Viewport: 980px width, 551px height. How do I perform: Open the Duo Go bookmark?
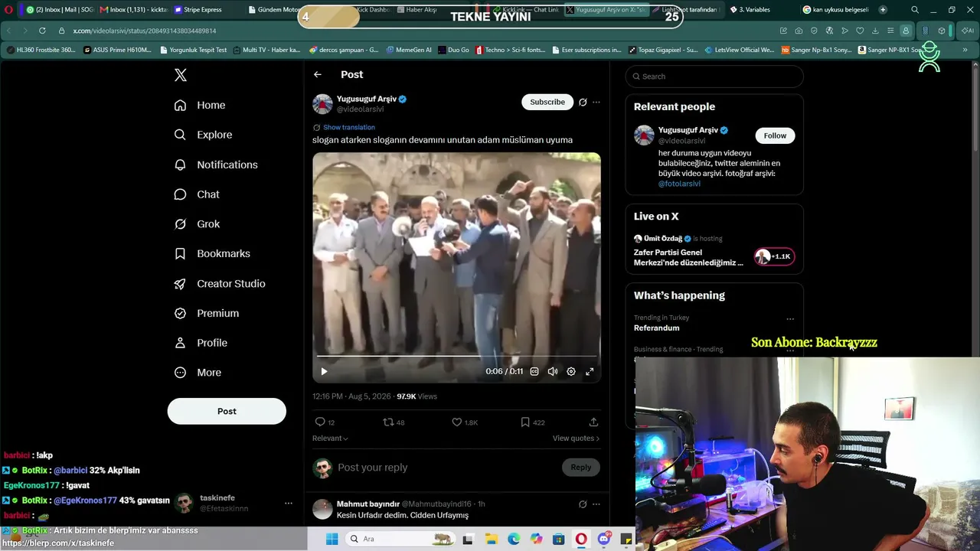point(453,50)
